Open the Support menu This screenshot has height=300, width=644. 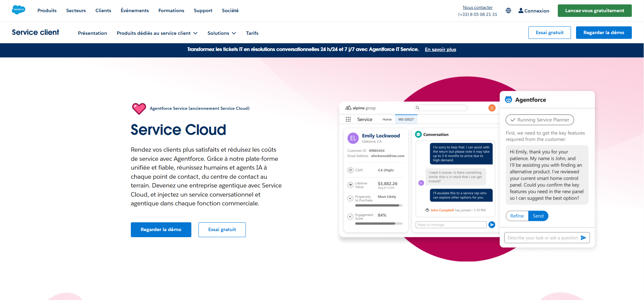coord(203,10)
